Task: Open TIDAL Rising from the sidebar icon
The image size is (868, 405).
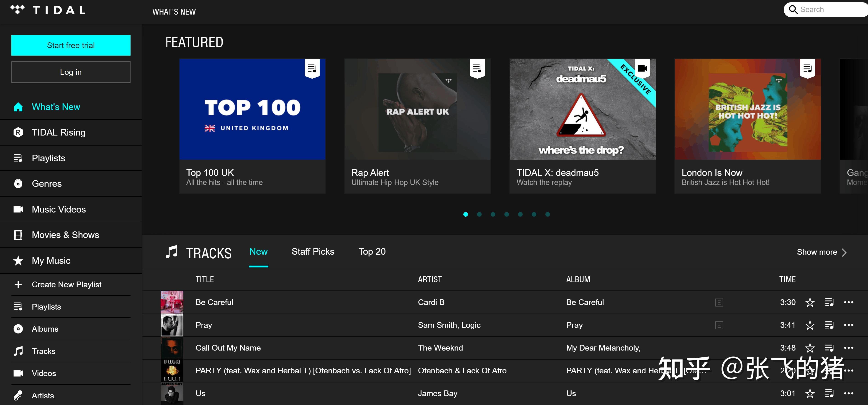Action: pyautogui.click(x=18, y=132)
